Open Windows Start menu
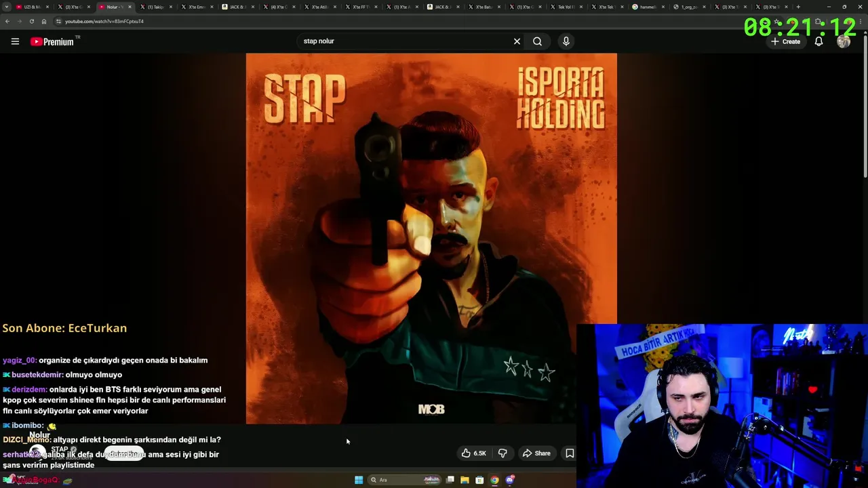Image resolution: width=868 pixels, height=488 pixels. click(358, 480)
